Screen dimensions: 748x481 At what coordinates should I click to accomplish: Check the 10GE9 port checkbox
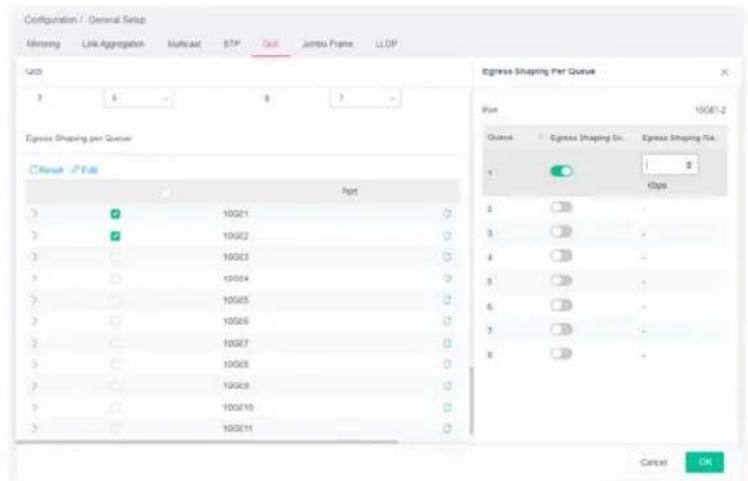pos(115,386)
